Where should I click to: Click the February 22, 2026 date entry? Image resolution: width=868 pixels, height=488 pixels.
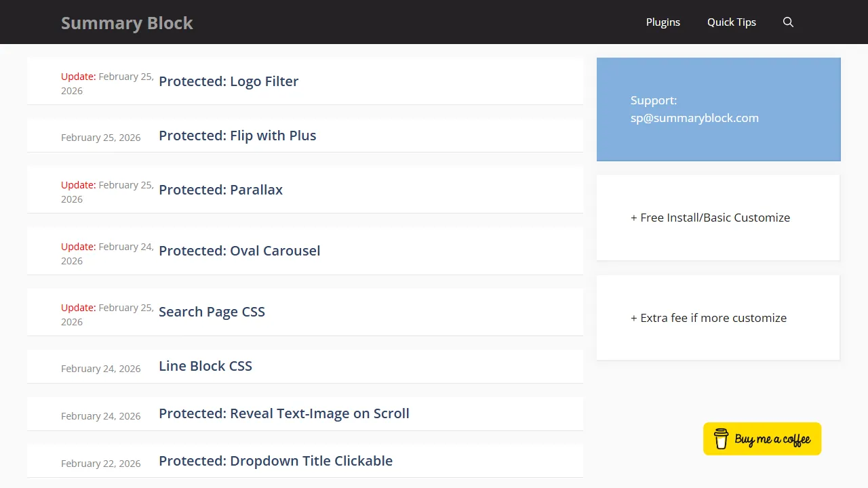[100, 463]
